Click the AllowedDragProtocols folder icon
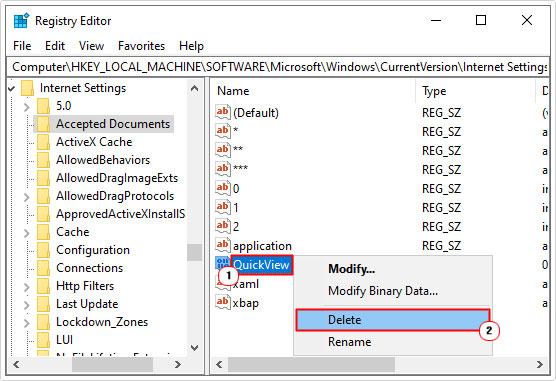The height and width of the screenshot is (381, 556). click(44, 196)
